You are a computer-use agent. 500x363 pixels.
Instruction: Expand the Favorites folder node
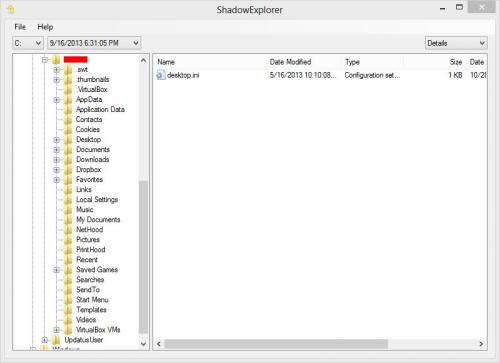tap(57, 180)
